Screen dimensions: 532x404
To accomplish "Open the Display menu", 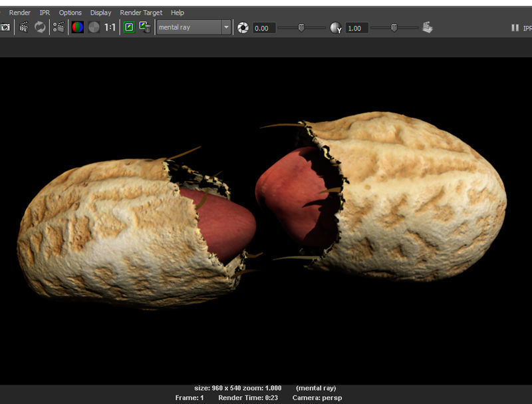I will tap(101, 13).
